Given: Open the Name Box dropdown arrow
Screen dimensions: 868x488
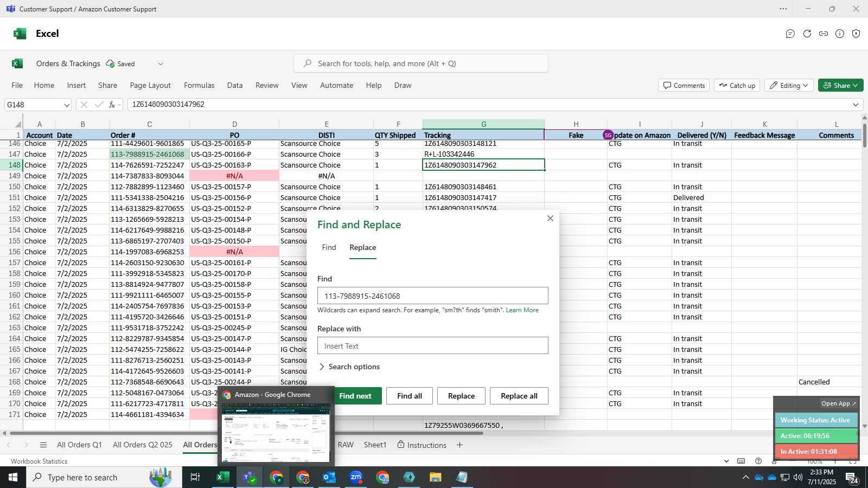Looking at the screenshot, I should click(67, 105).
